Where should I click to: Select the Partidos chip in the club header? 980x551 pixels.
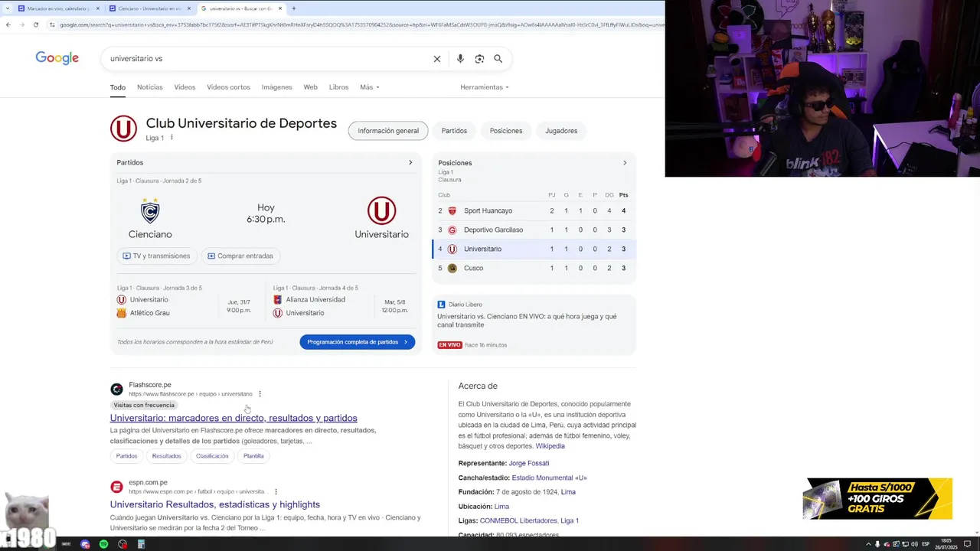[454, 131]
